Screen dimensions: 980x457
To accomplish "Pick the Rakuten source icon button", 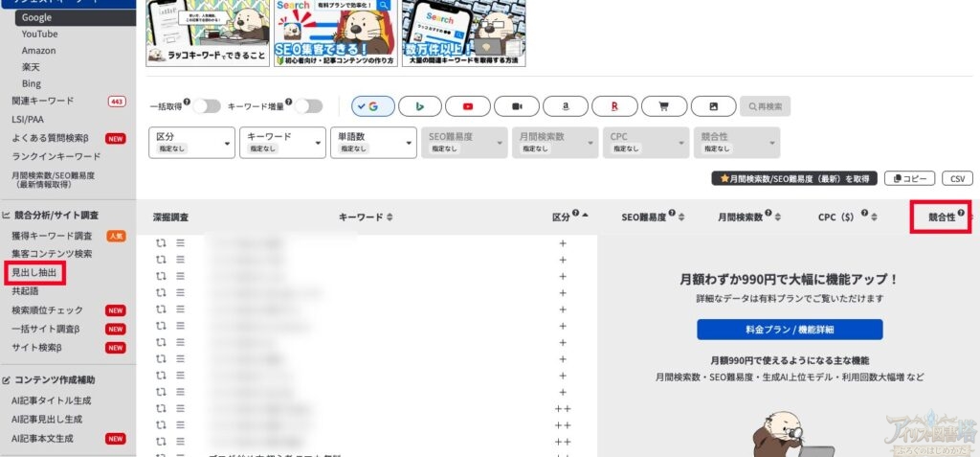I will tap(614, 106).
